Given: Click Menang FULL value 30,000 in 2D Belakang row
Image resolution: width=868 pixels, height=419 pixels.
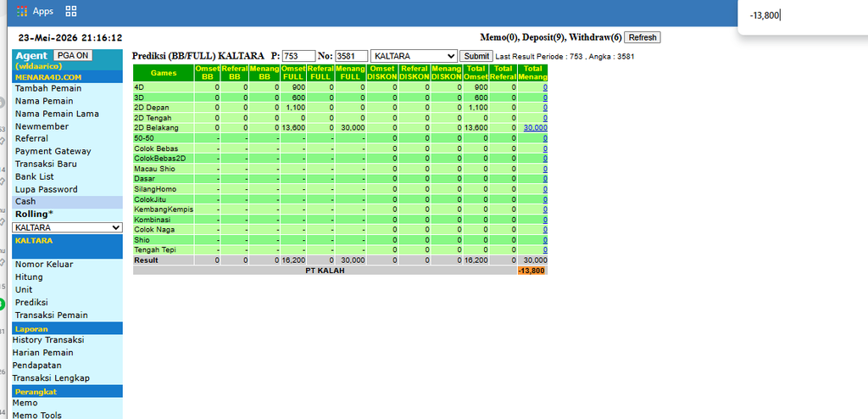Looking at the screenshot, I should [353, 127].
